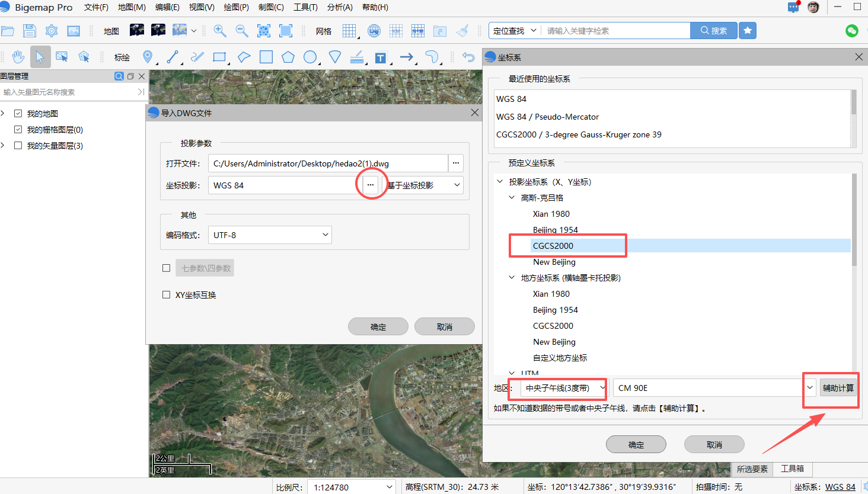Image resolution: width=868 pixels, height=494 pixels.
Task: Select the placemark pin tool
Action: coord(148,57)
